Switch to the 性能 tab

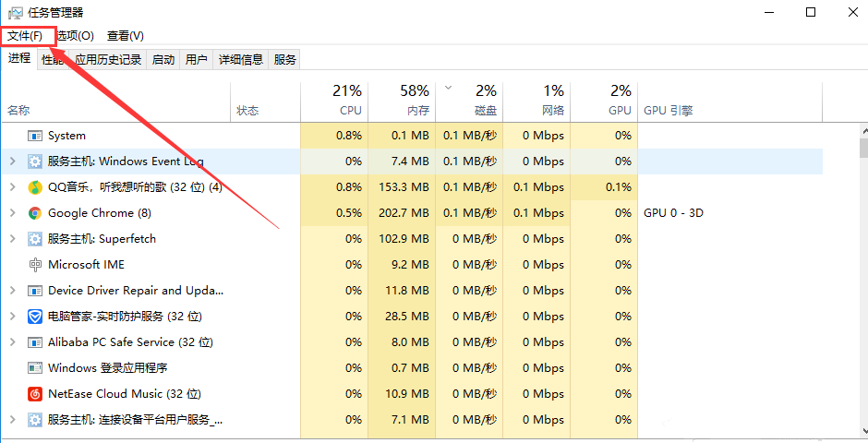point(53,60)
